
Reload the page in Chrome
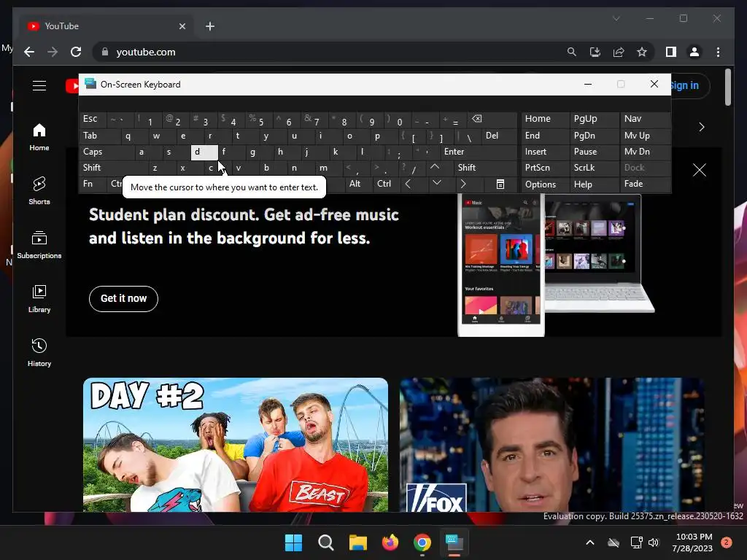click(x=76, y=52)
